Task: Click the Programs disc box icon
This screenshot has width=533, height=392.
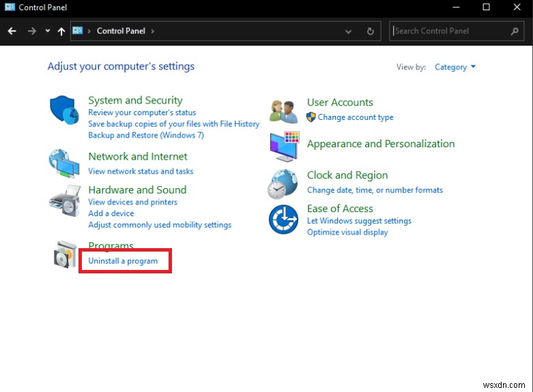Action: pos(66,255)
